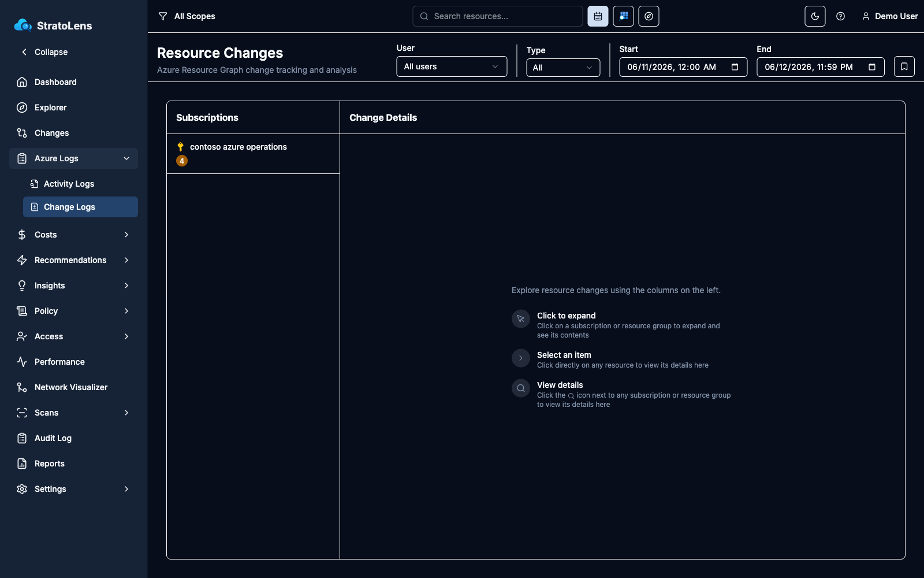
Task: Open the All Scopes filter
Action: 187,16
